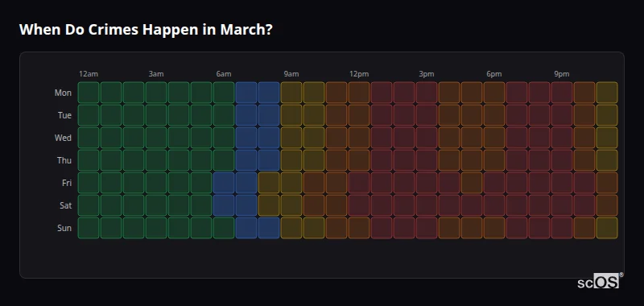Click the Tuesday 12pm heatmap cell
Image resolution: width=644 pixels, height=306 pixels.
(x=359, y=115)
